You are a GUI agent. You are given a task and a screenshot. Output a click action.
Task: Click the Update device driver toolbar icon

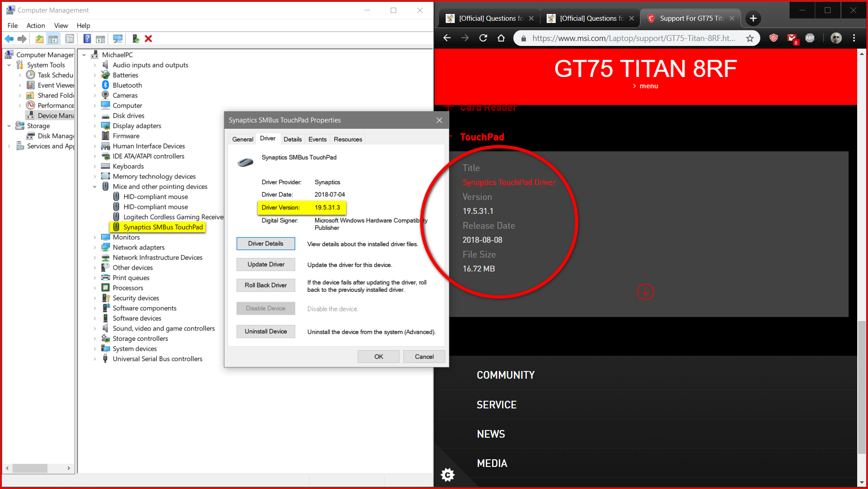coord(135,39)
